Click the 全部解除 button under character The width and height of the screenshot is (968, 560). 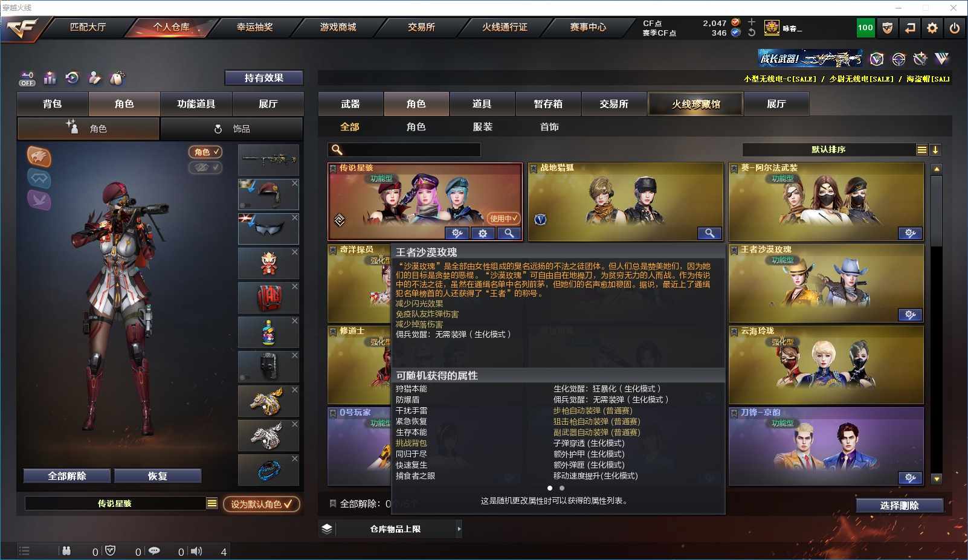pyautogui.click(x=67, y=476)
